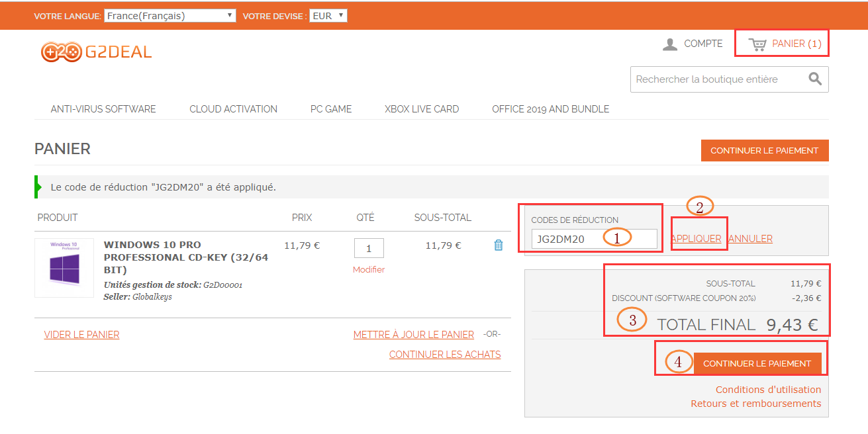This screenshot has width=868, height=434.
Task: Click the discount amount -2,36 €
Action: (x=806, y=298)
